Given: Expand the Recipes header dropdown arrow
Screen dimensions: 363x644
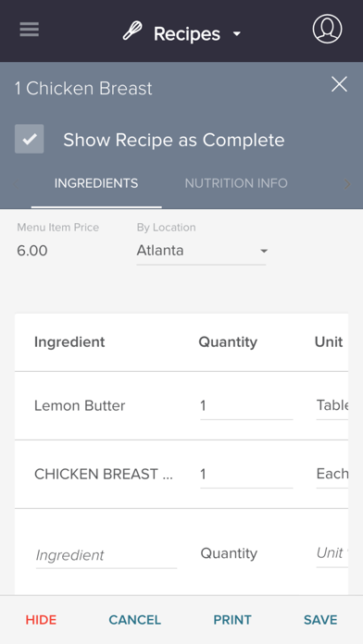Looking at the screenshot, I should click(x=237, y=34).
